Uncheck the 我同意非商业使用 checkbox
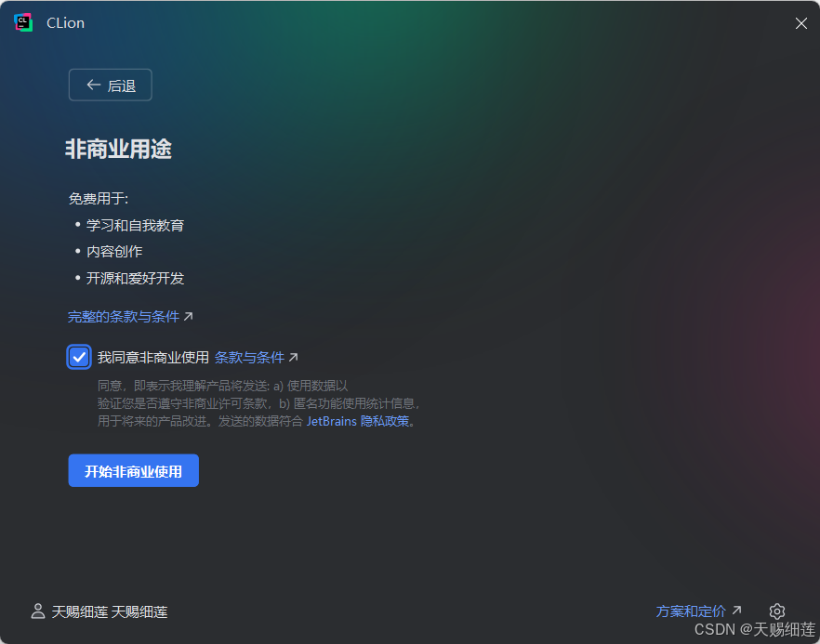 tap(79, 358)
